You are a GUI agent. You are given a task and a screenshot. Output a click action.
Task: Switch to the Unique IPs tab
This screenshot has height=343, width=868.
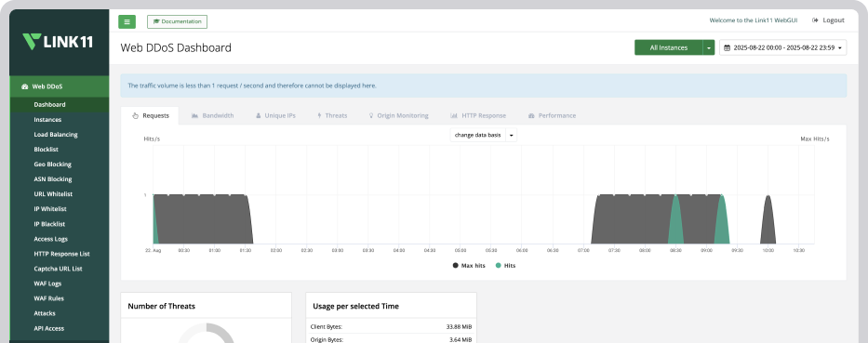(x=275, y=115)
